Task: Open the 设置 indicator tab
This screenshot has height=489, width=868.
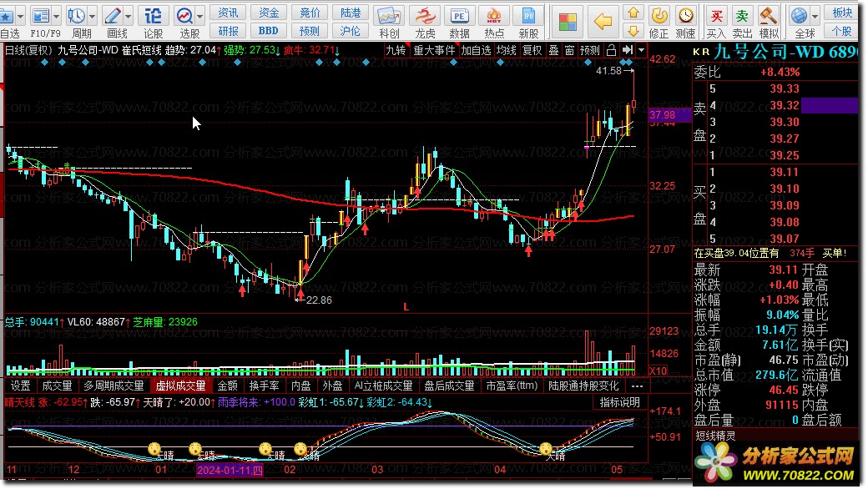Action: pyautogui.click(x=21, y=386)
